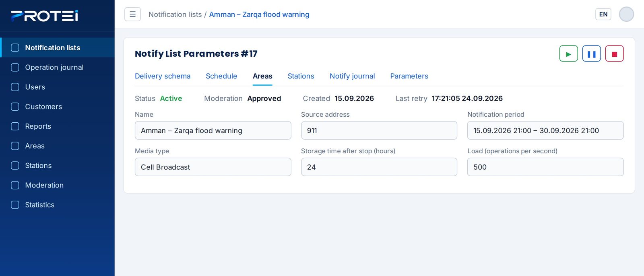This screenshot has width=644, height=276.
Task: Open the EN language selector
Action: (603, 14)
